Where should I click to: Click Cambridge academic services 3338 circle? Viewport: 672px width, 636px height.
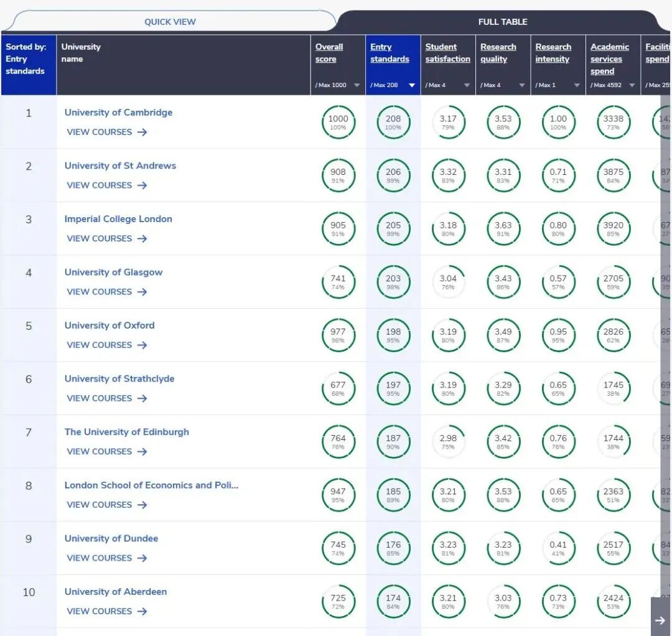click(614, 122)
